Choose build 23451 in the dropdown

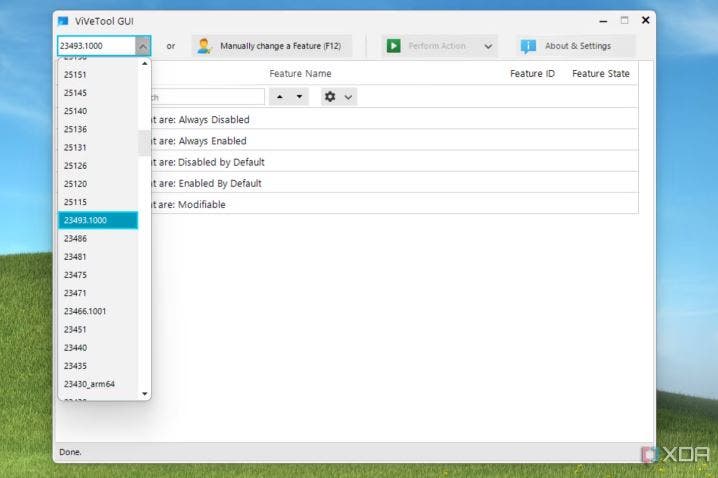click(x=98, y=330)
